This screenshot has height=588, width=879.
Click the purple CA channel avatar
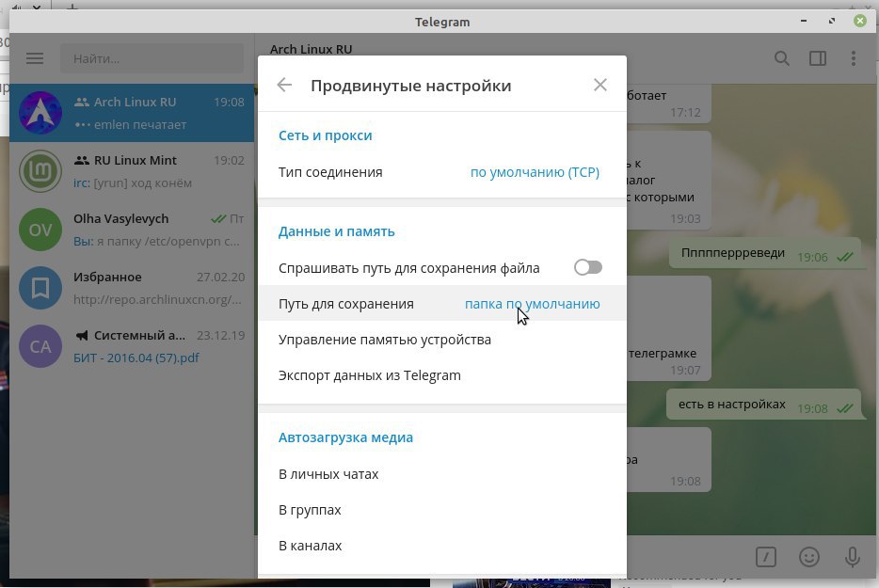40,346
